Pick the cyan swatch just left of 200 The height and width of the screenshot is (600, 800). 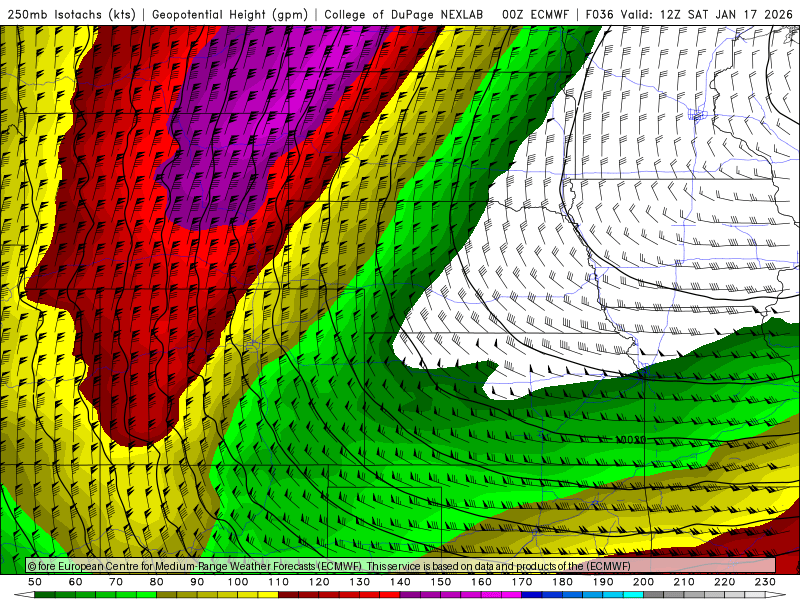pyautogui.click(x=633, y=595)
